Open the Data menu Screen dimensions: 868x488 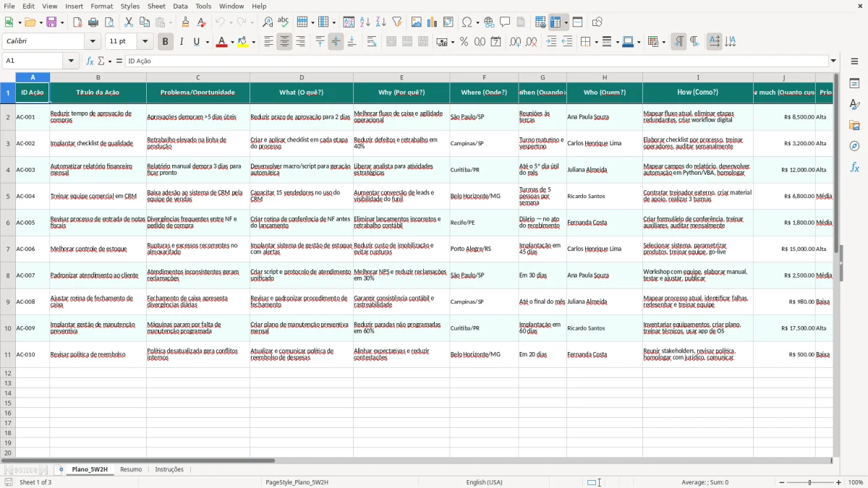pos(180,6)
